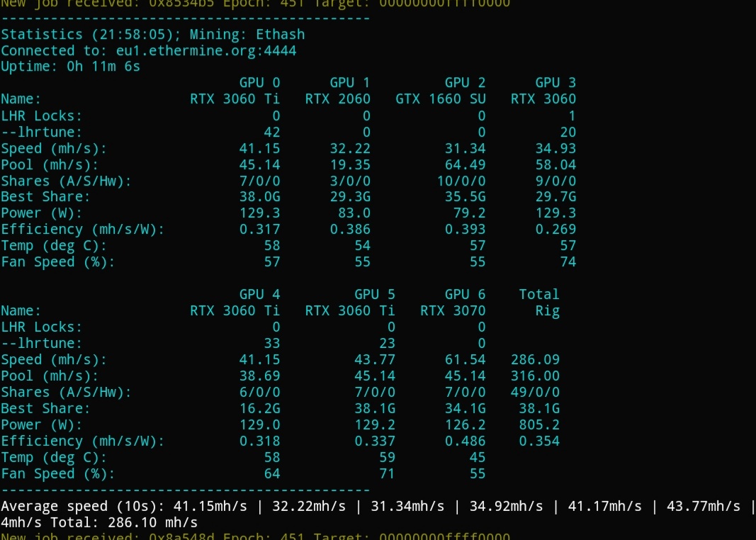Select the "GPU 6" column header
The height and width of the screenshot is (540, 756).
point(465,294)
